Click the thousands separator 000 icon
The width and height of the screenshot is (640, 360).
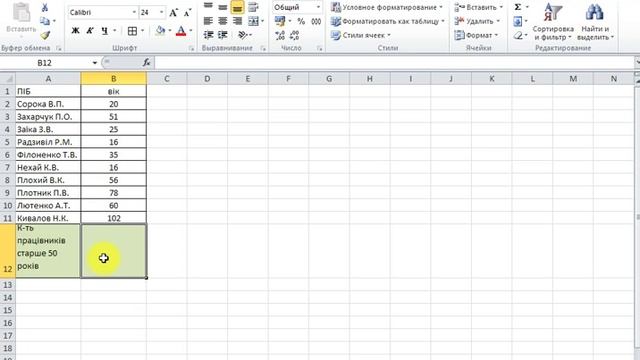click(x=316, y=21)
